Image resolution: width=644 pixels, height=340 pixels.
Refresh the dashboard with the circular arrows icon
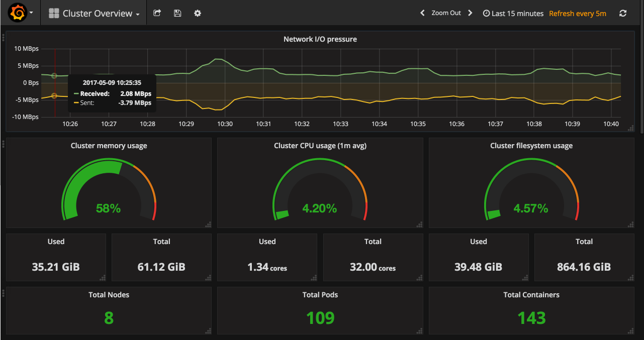coord(623,13)
